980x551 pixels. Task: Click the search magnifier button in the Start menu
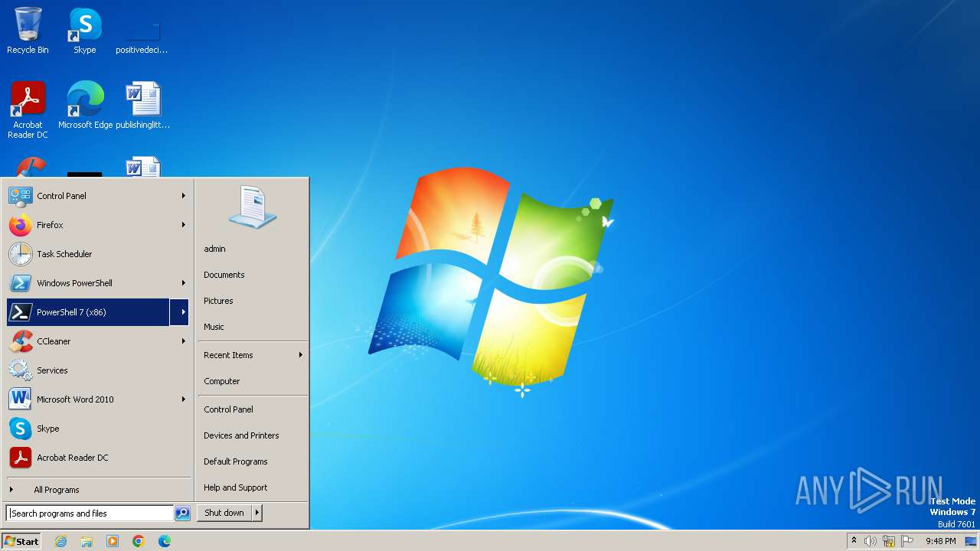point(182,514)
